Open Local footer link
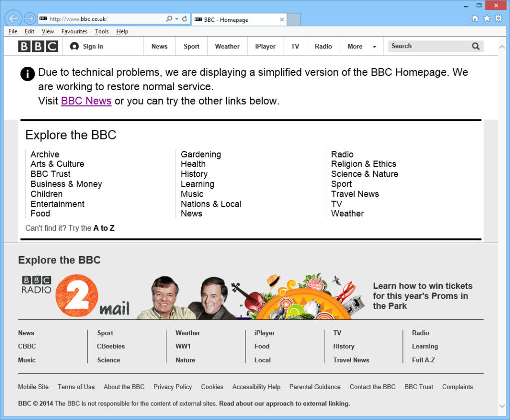The height and width of the screenshot is (420, 510). [x=262, y=360]
